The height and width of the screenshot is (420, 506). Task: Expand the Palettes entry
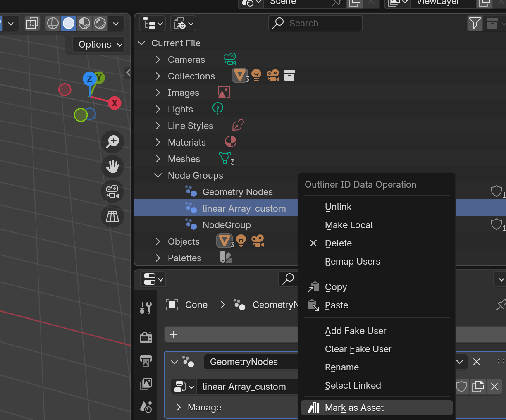pos(158,258)
